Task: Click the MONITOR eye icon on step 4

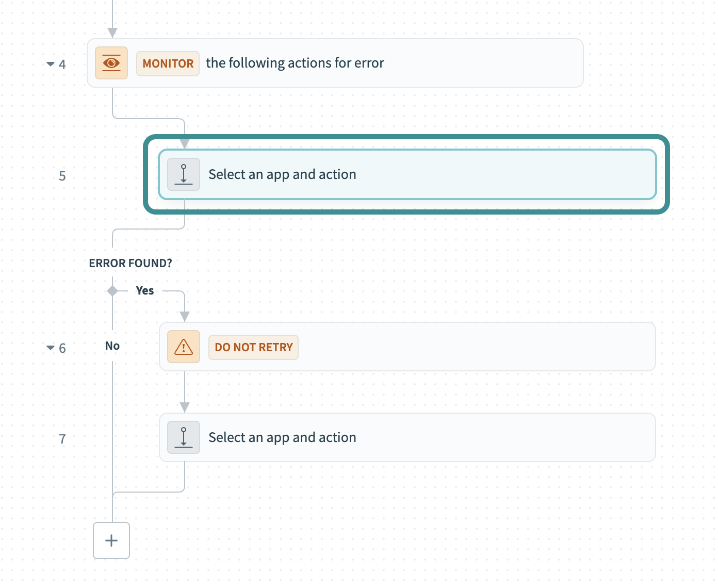Action: click(111, 63)
